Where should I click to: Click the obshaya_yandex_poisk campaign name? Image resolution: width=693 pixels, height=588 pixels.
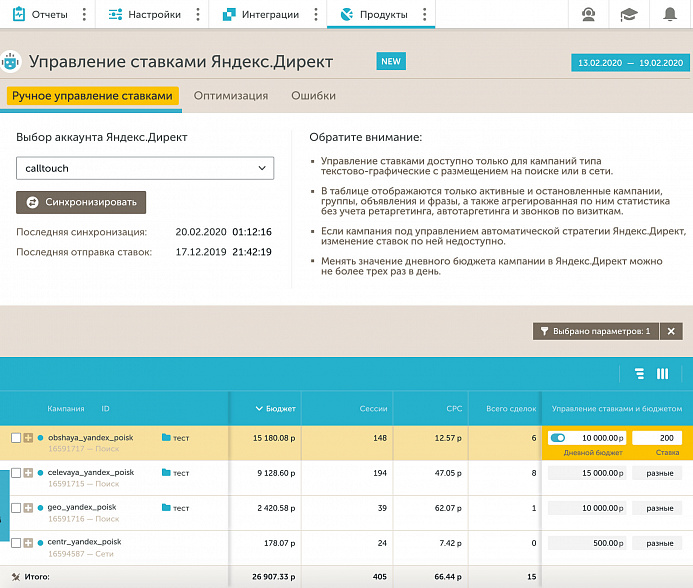coord(91,437)
